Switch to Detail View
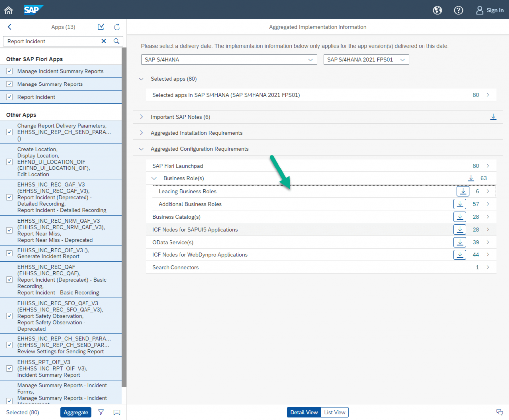Screen dimensions: 509x420 pyautogui.click(x=304, y=412)
